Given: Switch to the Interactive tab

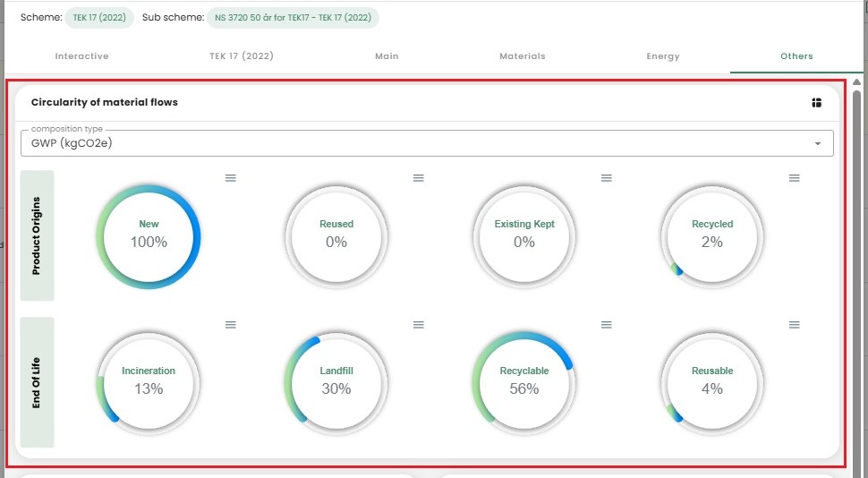Looking at the screenshot, I should point(81,56).
